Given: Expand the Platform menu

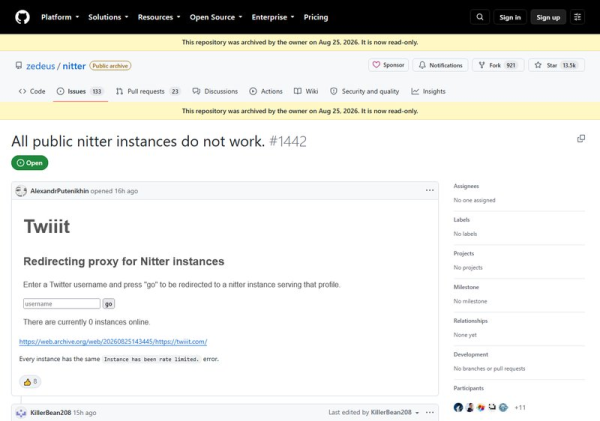Looking at the screenshot, I should click(60, 17).
